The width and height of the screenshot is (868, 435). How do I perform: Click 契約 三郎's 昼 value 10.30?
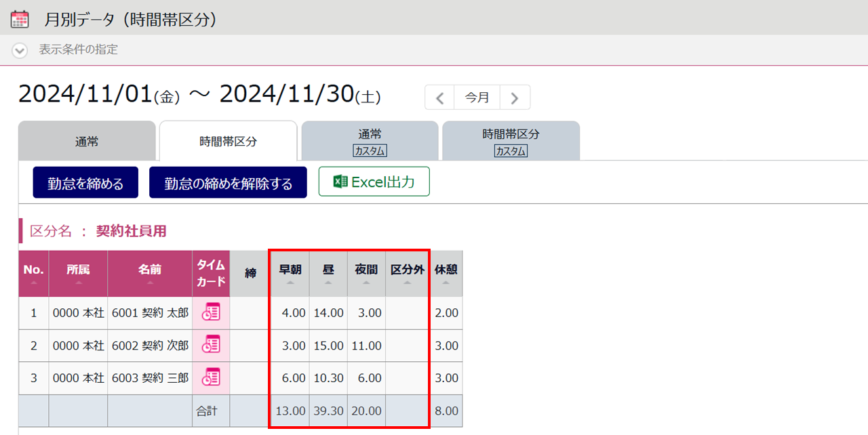pos(328,378)
